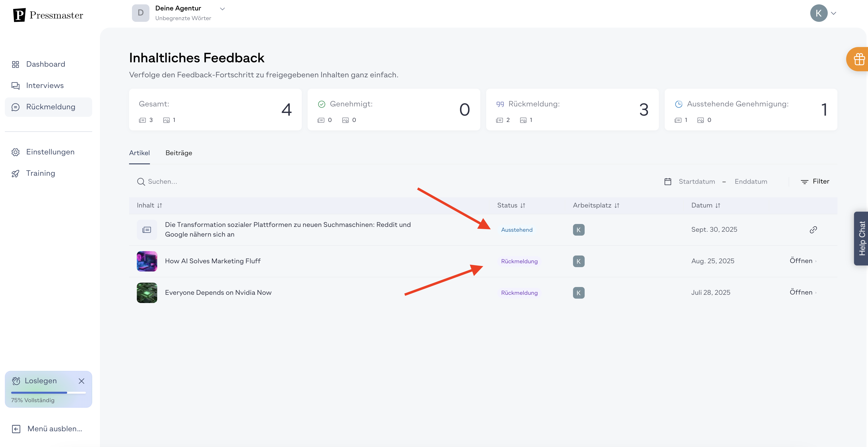Click the D workspace avatar

tap(140, 13)
